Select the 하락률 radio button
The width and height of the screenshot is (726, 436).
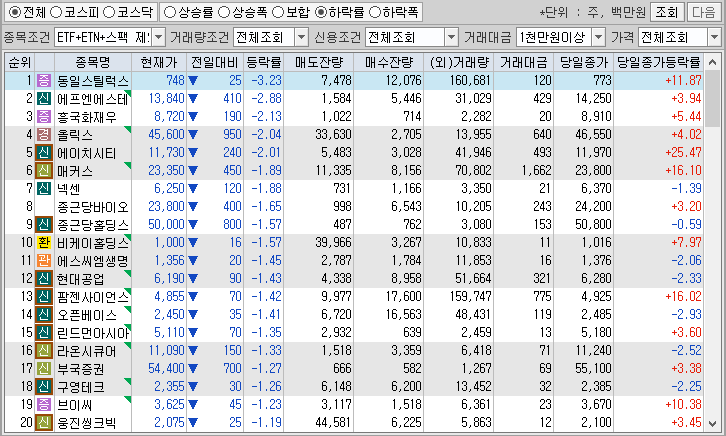321,12
